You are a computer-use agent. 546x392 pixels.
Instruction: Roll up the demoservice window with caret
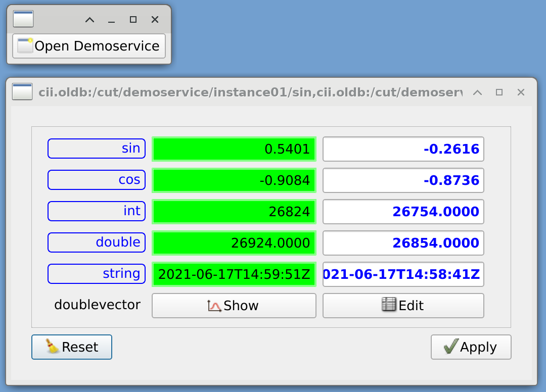pos(477,92)
